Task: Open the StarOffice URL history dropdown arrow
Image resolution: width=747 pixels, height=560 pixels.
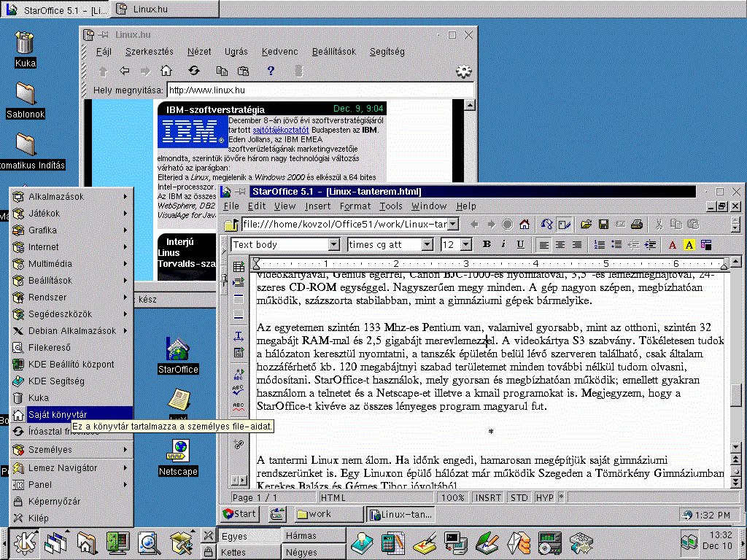Action: point(453,224)
